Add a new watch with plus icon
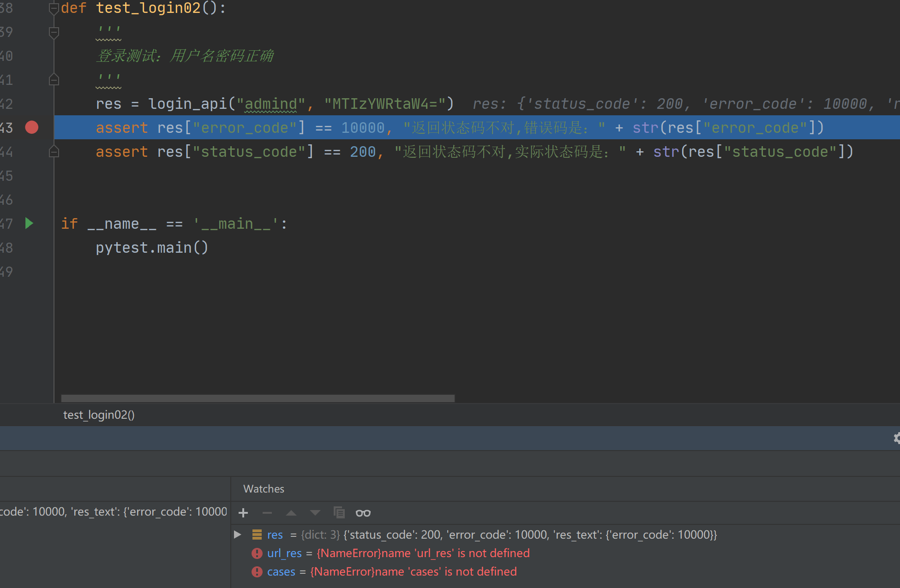This screenshot has height=588, width=900. click(x=243, y=513)
